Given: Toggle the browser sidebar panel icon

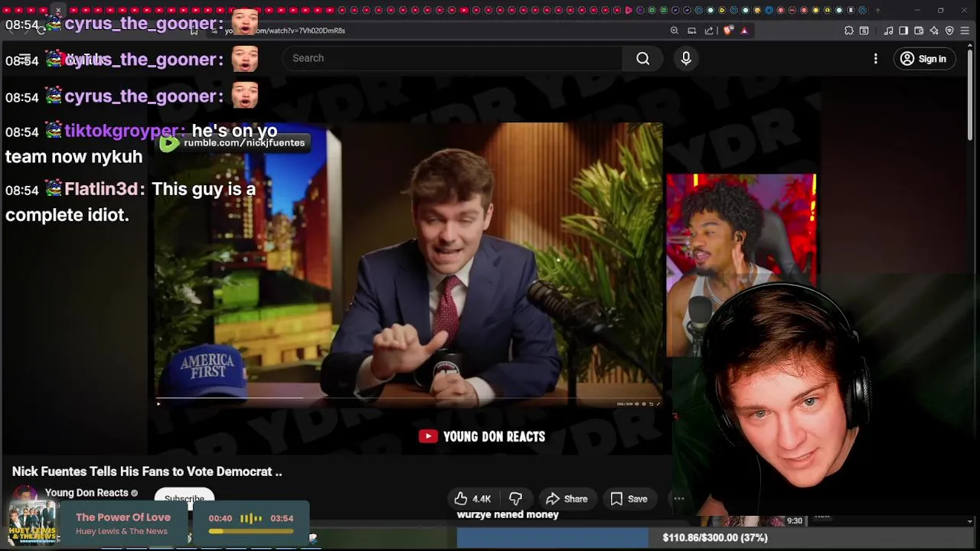Looking at the screenshot, I should pos(903,31).
